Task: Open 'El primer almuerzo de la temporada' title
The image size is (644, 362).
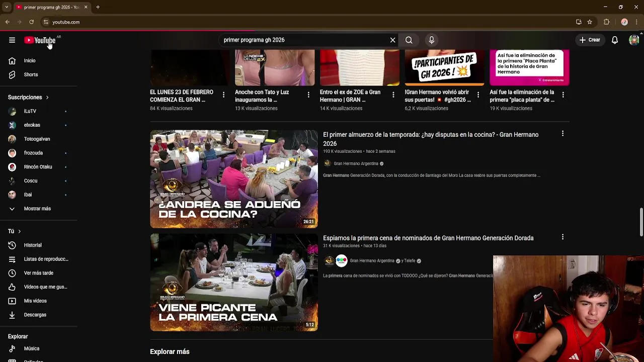Action: coord(431,139)
